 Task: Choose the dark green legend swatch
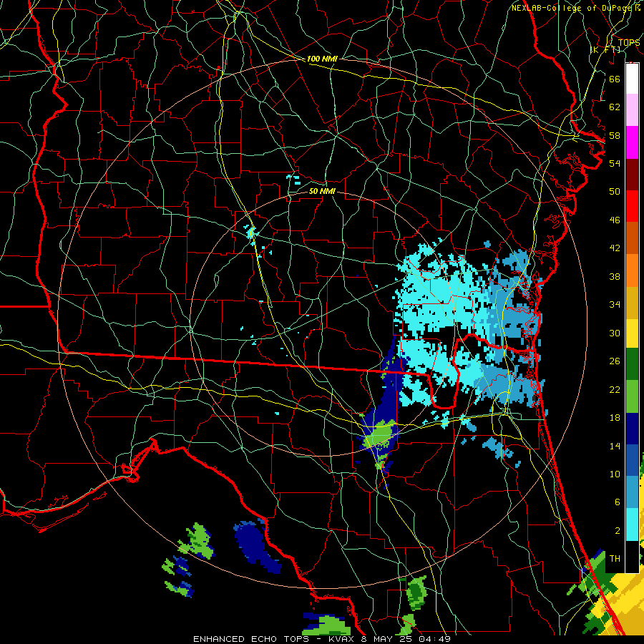click(x=632, y=364)
